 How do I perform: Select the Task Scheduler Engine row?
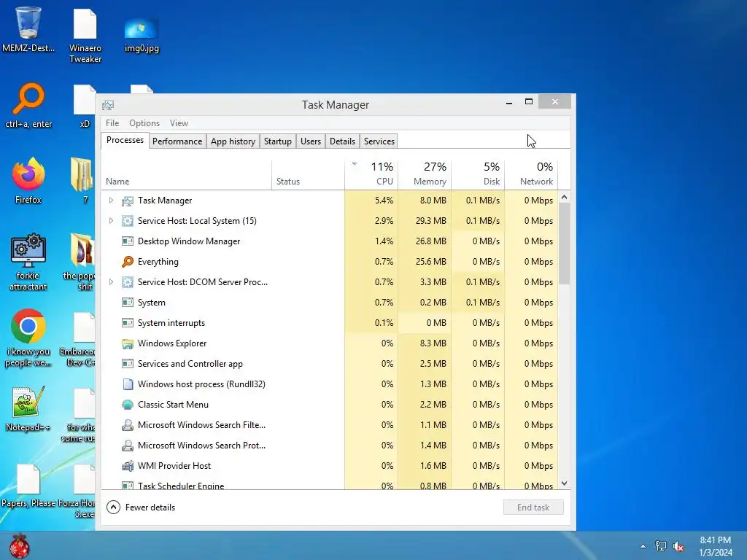(x=329, y=486)
